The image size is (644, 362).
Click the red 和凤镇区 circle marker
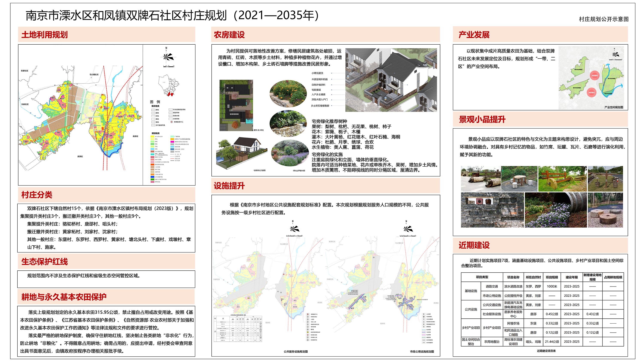coord(595,75)
